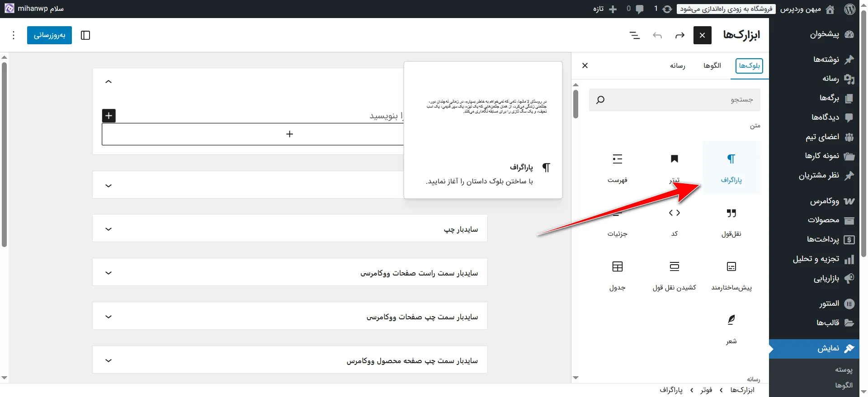Screen dimensions: 868x397
Task: Open the نمایش appearance menu
Action: click(814, 348)
